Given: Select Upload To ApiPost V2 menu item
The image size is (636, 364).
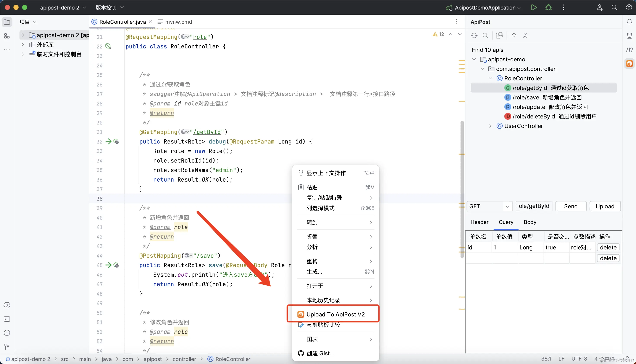Looking at the screenshot, I should click(335, 314).
